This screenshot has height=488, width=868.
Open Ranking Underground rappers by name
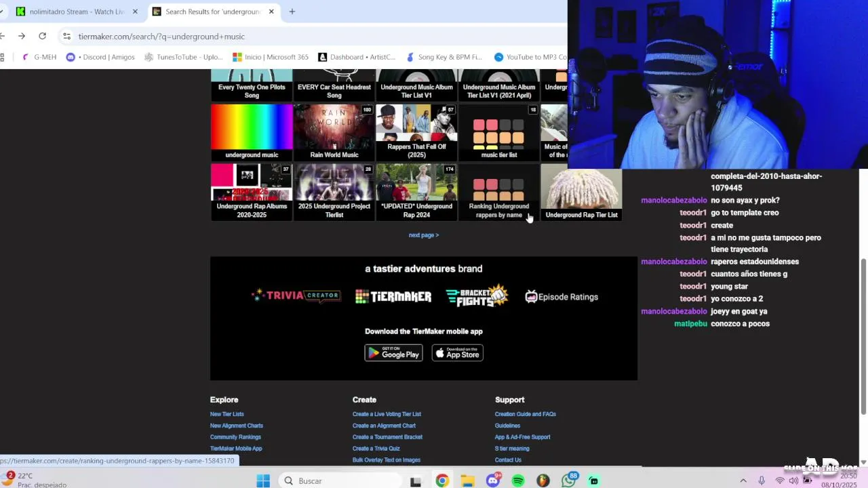pyautogui.click(x=499, y=192)
